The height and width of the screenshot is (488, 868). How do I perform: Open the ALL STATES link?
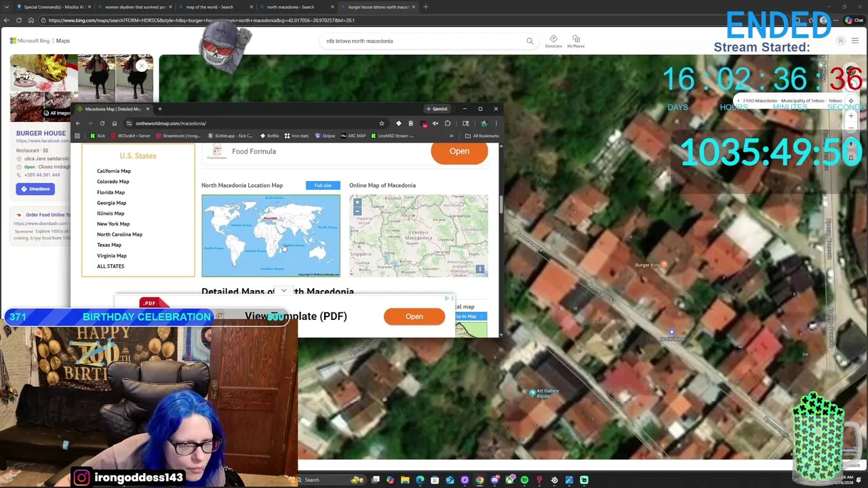click(111, 266)
